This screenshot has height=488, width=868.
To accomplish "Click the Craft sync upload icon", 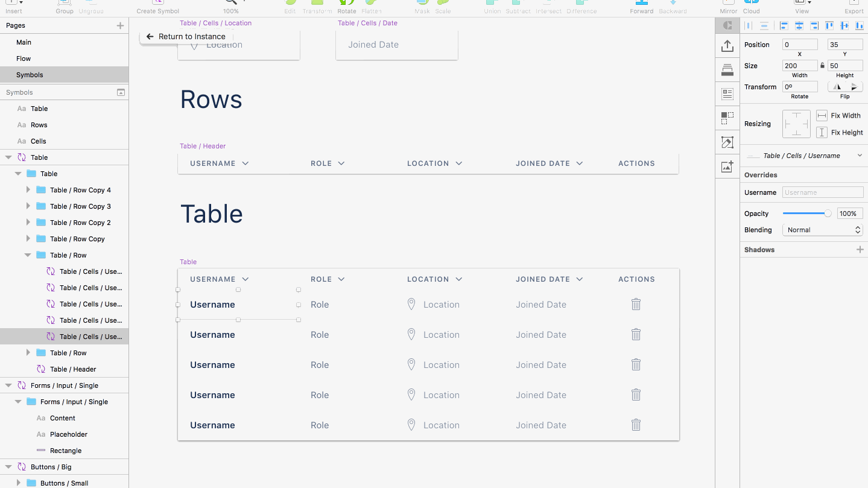I will click(727, 46).
